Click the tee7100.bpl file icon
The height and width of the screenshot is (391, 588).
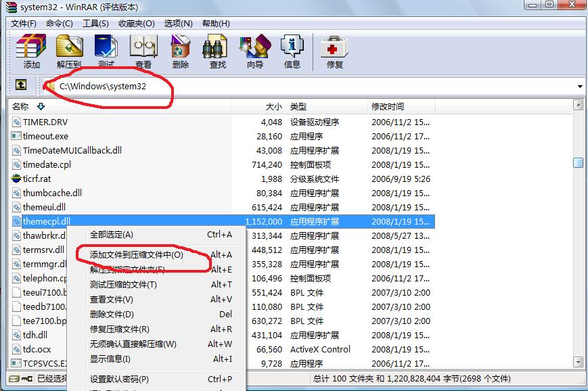[16, 321]
